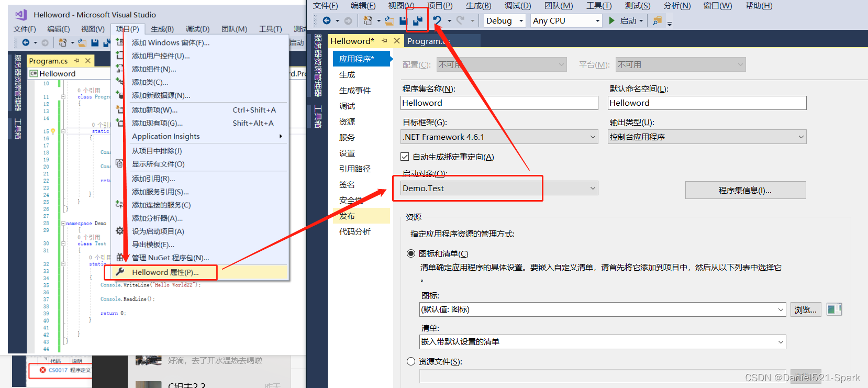The height and width of the screenshot is (388, 868).
Task: Choose 管理 NuGet 程序包(N) entry
Action: click(x=200, y=257)
